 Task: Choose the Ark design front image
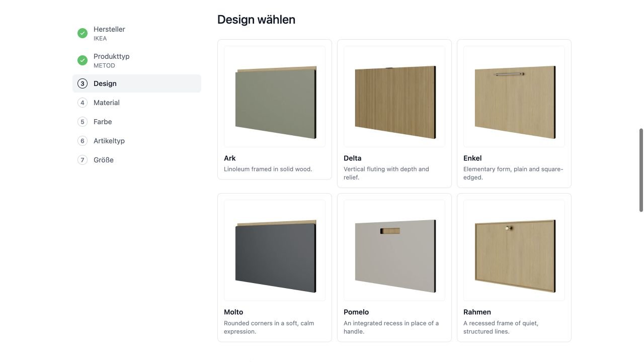coord(275,97)
